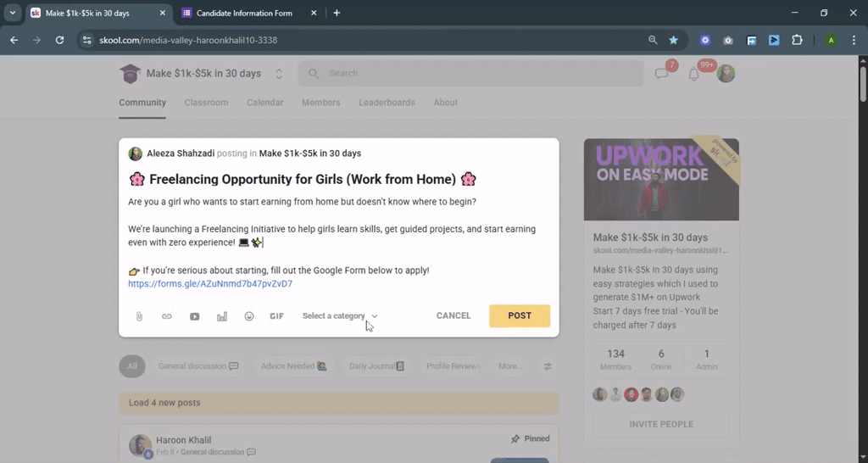Click the INVITE PEOPLE button
868x463 pixels.
point(661,424)
